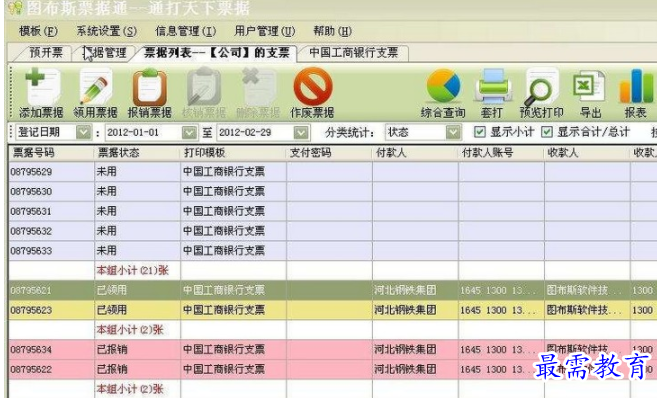Click the 作废票据 prohibition icon
The width and height of the screenshot is (657, 398).
click(313, 87)
